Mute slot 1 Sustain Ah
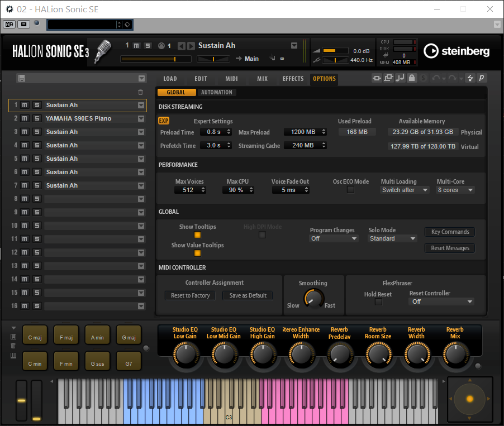 (25, 105)
